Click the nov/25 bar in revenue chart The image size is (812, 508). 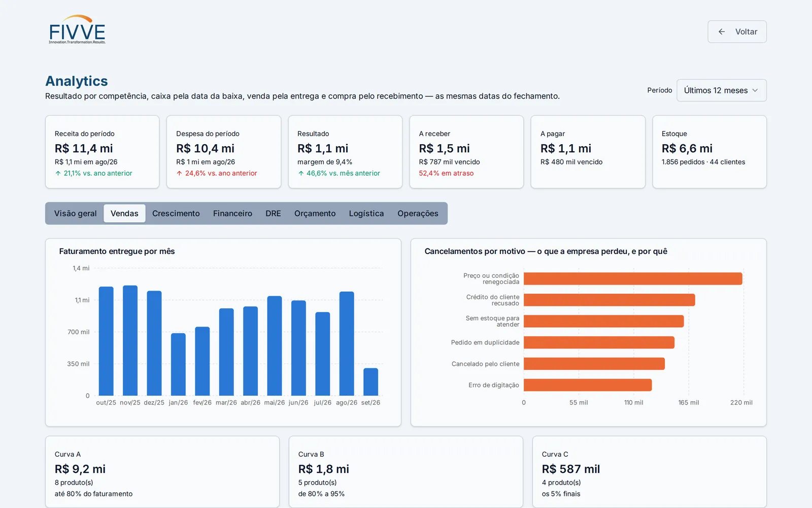[x=130, y=340]
